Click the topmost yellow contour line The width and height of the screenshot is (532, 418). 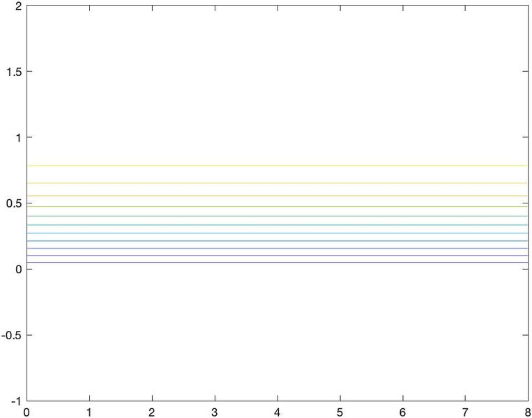pos(278,166)
